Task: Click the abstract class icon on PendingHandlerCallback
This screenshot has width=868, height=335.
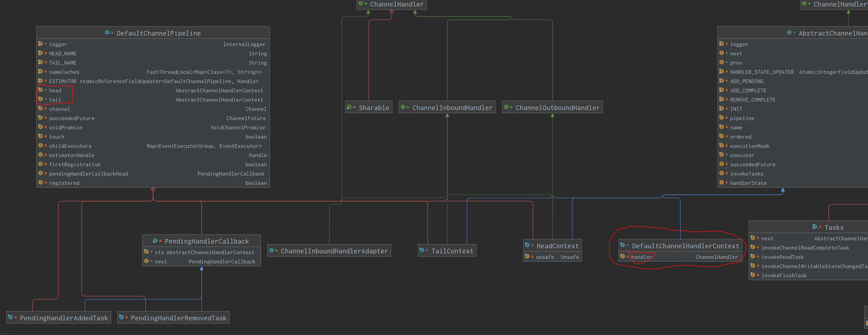Action: click(155, 241)
